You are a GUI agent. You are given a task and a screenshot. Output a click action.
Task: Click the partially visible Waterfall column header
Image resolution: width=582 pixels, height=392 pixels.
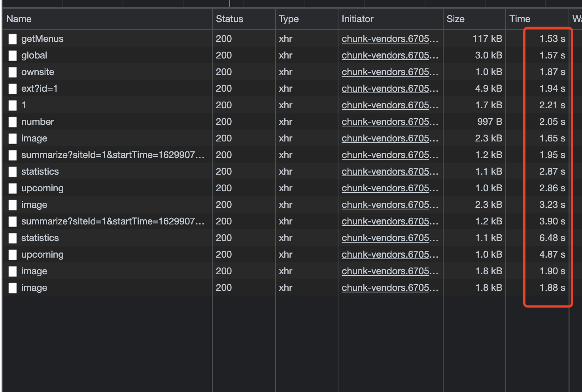coord(576,19)
